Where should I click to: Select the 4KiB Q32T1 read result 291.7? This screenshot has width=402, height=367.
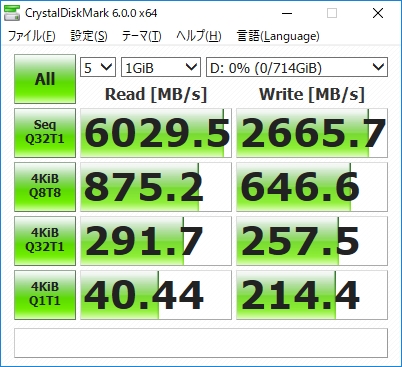click(x=156, y=241)
